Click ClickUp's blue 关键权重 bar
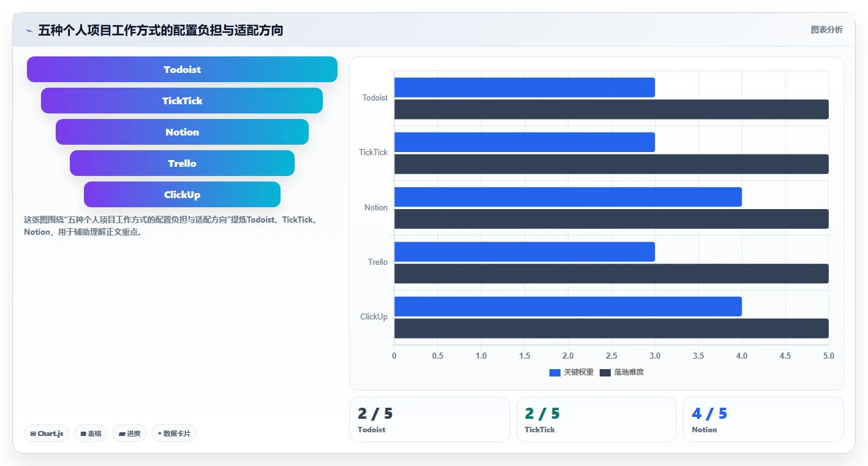The height and width of the screenshot is (466, 868). click(x=568, y=307)
